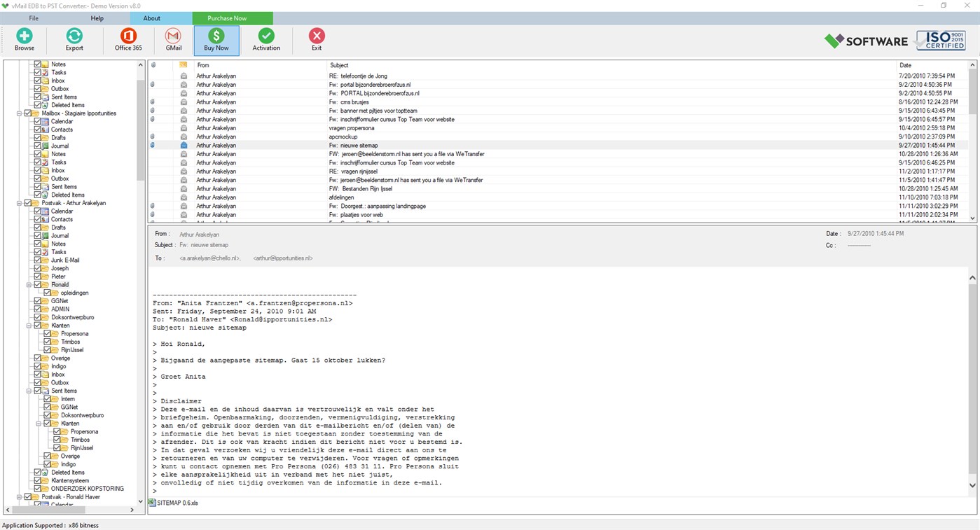The height and width of the screenshot is (530, 980).
Task: Uncheck the Journal folder under Stagiaire Ipportunities
Action: (x=39, y=146)
